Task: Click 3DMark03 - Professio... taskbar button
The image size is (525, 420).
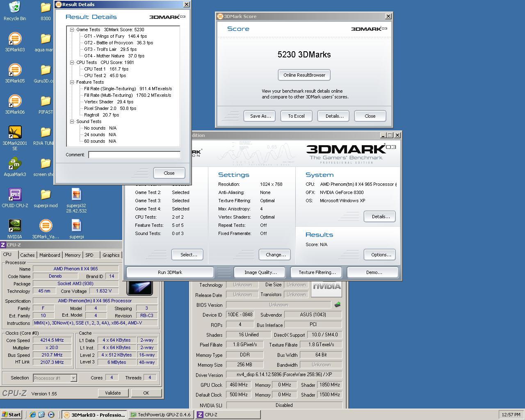Action: point(94,415)
